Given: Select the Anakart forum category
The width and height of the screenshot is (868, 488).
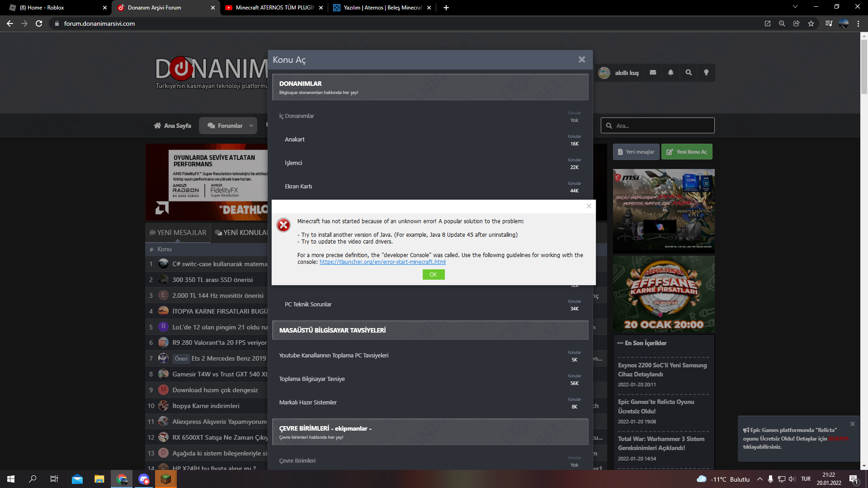Looking at the screenshot, I should (x=294, y=140).
